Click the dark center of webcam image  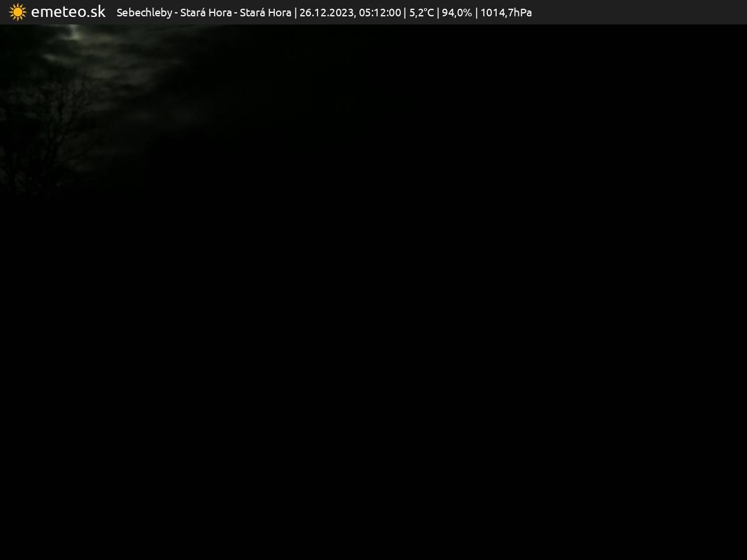coord(373,292)
